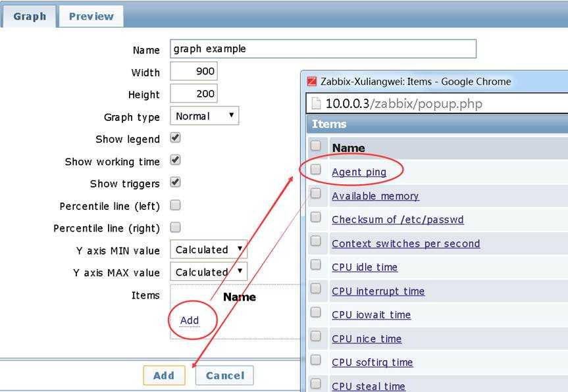Check the CPU nice time checkbox

tap(315, 336)
